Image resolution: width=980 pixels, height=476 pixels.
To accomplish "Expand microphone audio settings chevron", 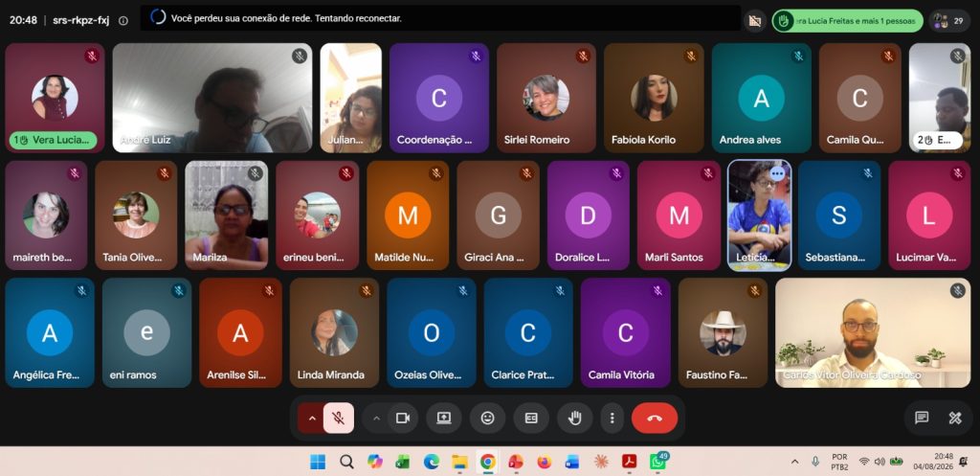I will click(311, 419).
